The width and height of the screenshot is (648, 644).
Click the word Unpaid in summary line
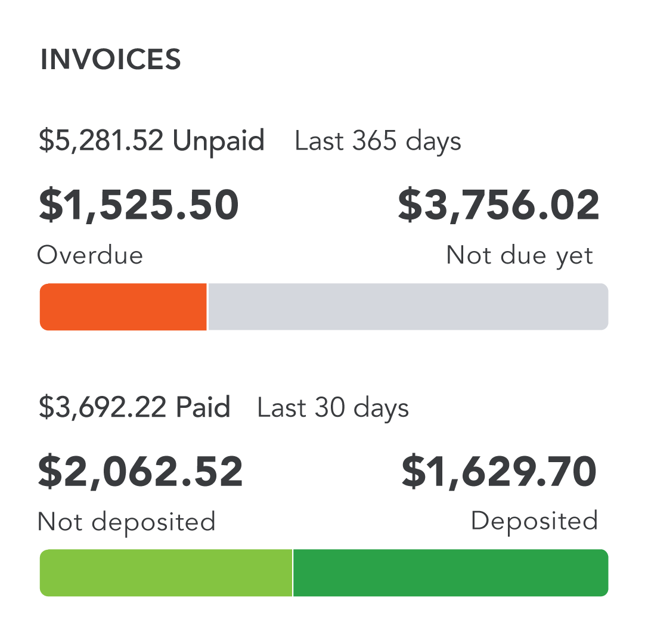[x=218, y=141]
